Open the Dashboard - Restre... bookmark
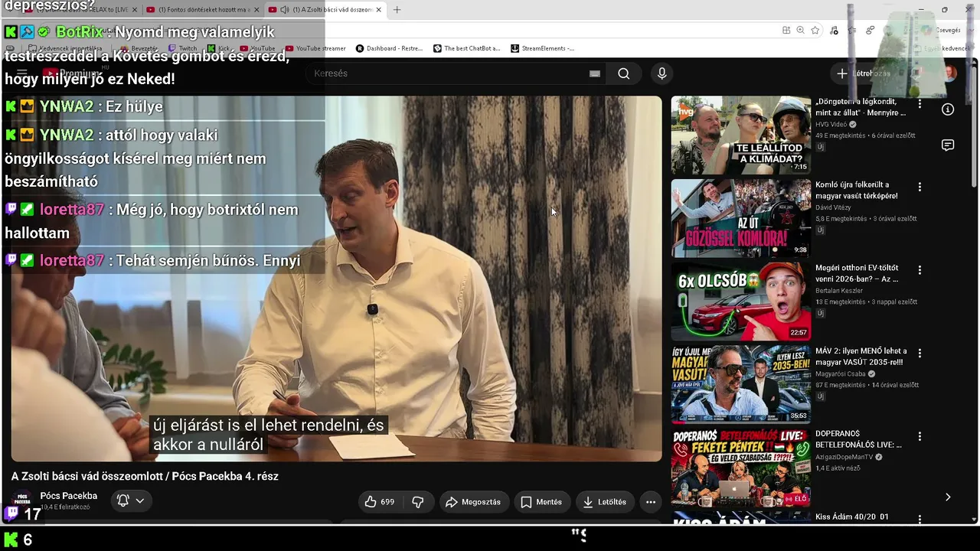The image size is (980, 551). point(389,48)
